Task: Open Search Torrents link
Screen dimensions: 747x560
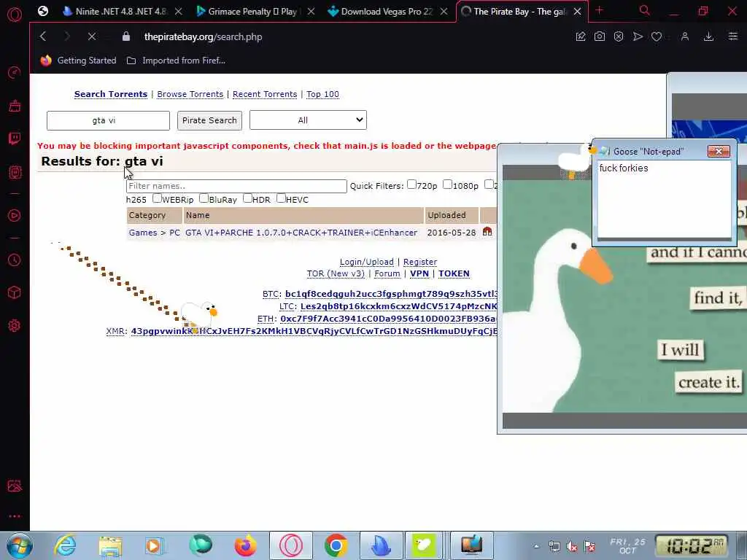Action: coord(111,94)
